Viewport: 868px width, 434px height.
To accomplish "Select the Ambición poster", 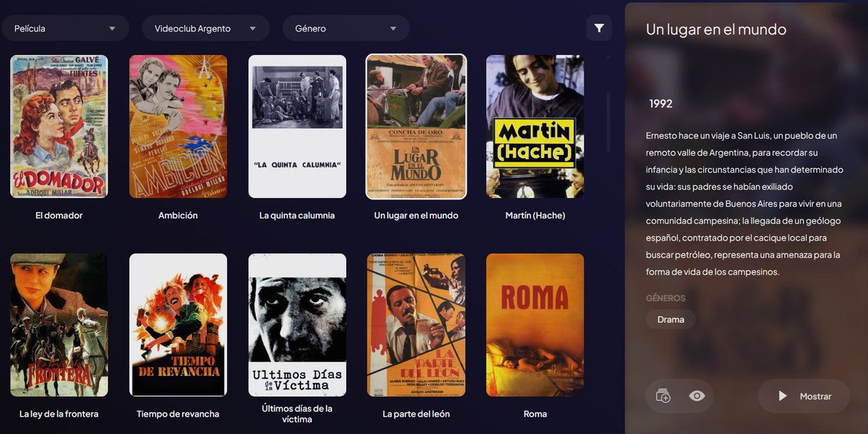I will (x=178, y=127).
